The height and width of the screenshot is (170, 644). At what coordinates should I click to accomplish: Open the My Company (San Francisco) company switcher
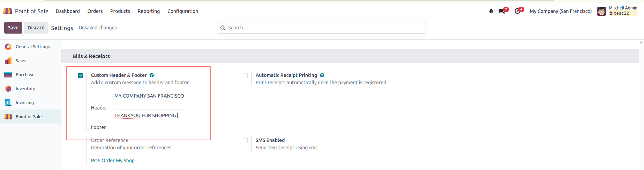[560, 11]
